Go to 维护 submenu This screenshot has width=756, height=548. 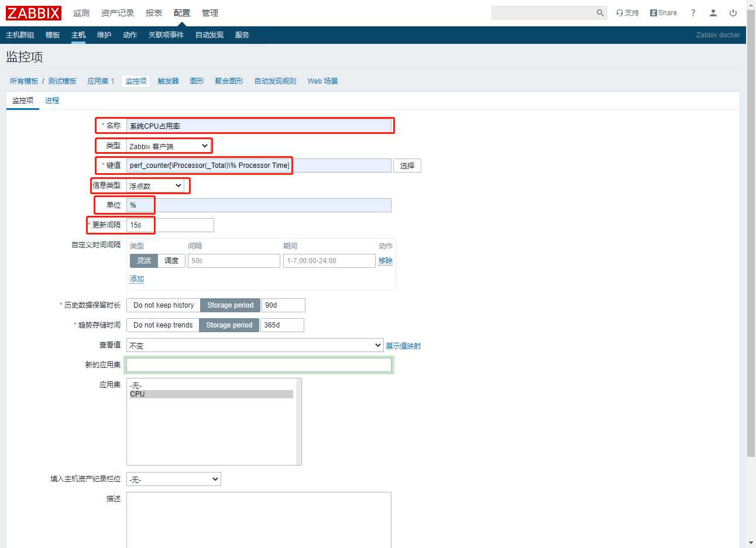click(104, 35)
